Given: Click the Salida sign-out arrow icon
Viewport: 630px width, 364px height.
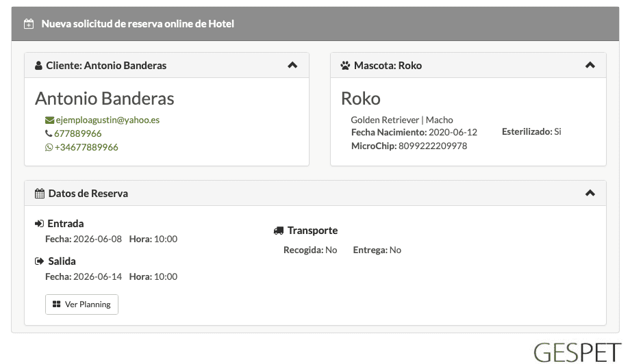Looking at the screenshot, I should 40,261.
